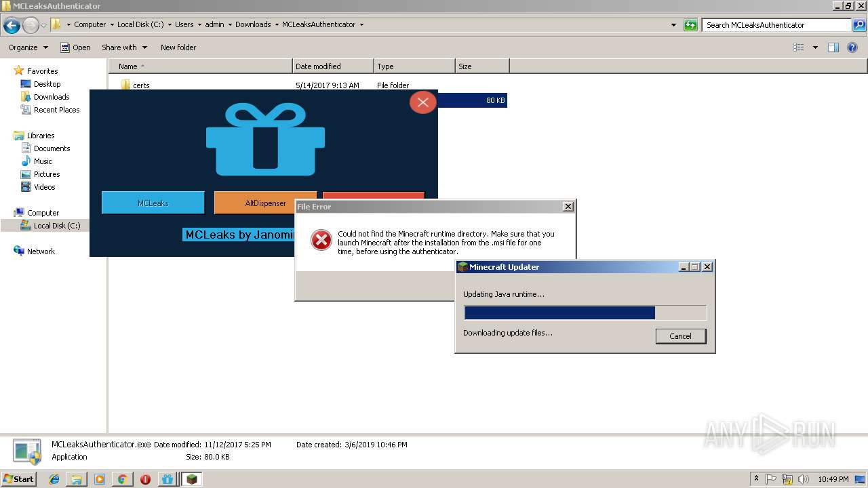The height and width of the screenshot is (488, 868).
Task: Click the Minecraft Updater title block icon
Action: 462,267
